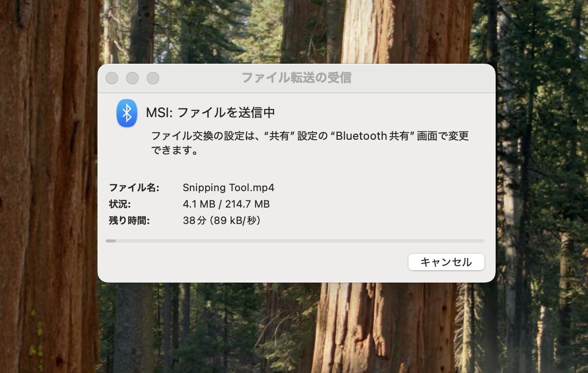Cancel the file transfer with キャンセル
The width and height of the screenshot is (588, 373).
click(x=446, y=262)
